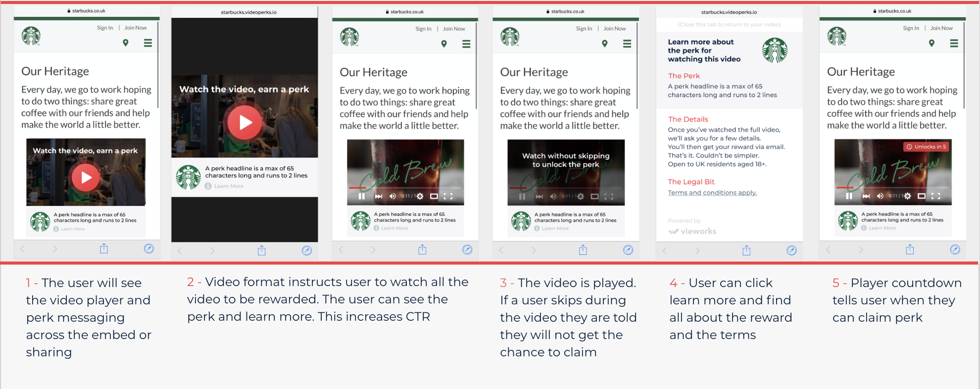
Task: Click the starbucks.videoperks.io address on the dark video page
Action: tap(249, 12)
